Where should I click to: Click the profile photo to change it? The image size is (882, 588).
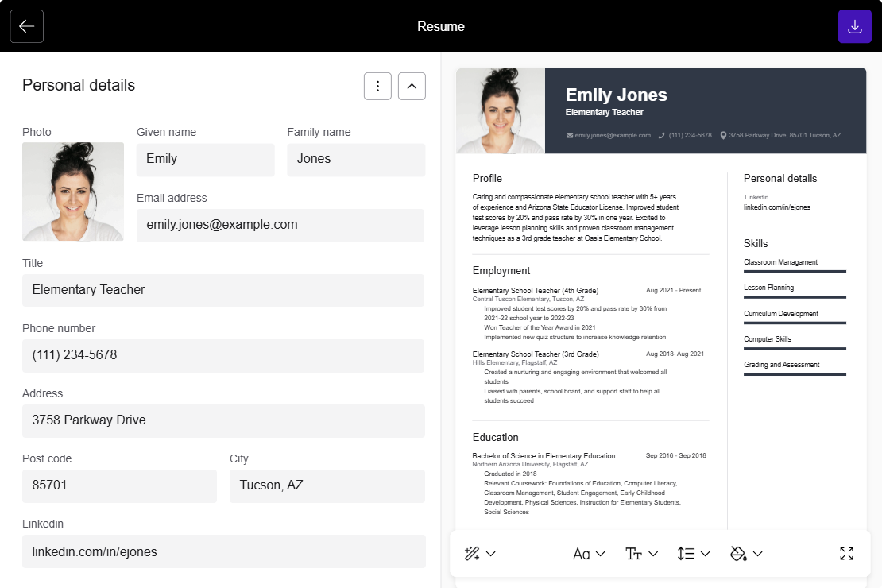73,191
